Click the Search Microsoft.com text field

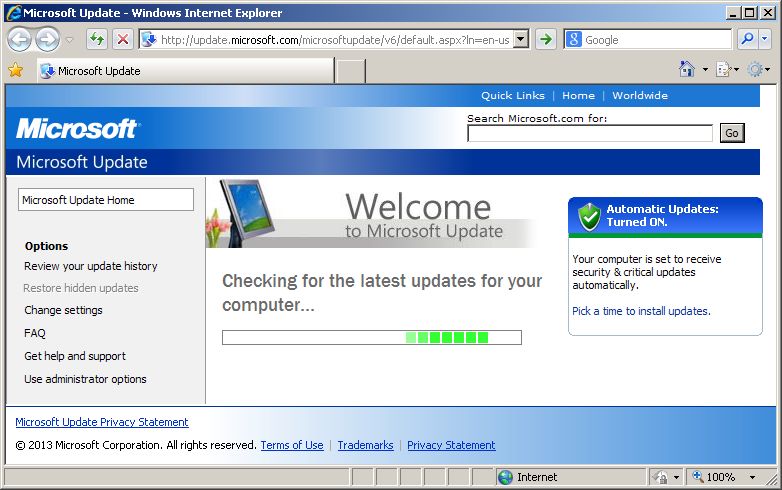(590, 134)
